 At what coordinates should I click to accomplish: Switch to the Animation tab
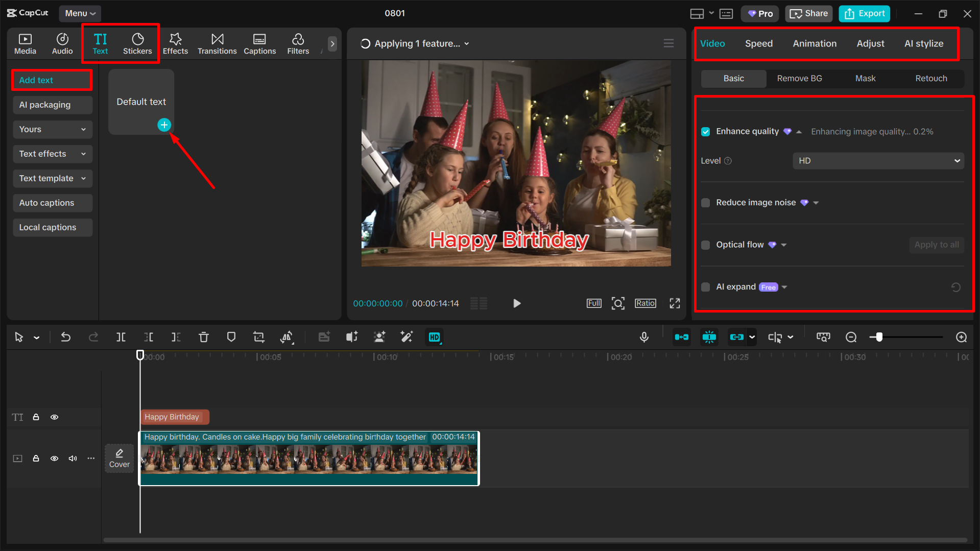click(x=814, y=43)
